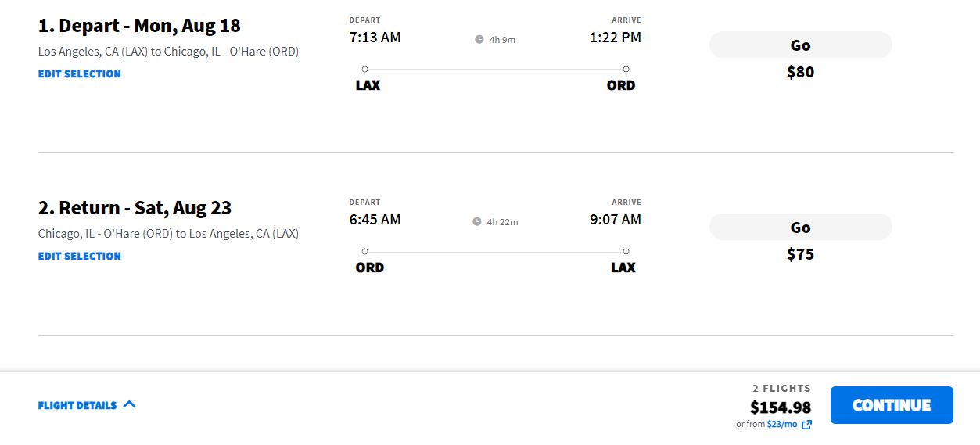The width and height of the screenshot is (980, 445).
Task: Click the $154.98 total price
Action: (781, 407)
